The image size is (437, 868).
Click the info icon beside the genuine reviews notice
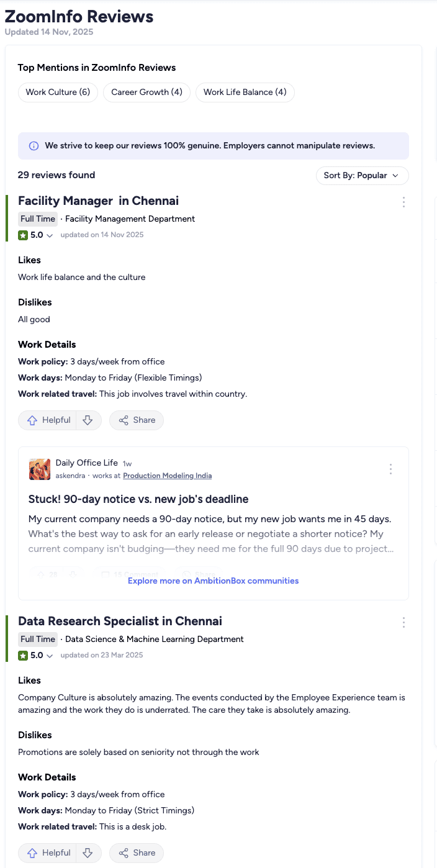tap(33, 145)
